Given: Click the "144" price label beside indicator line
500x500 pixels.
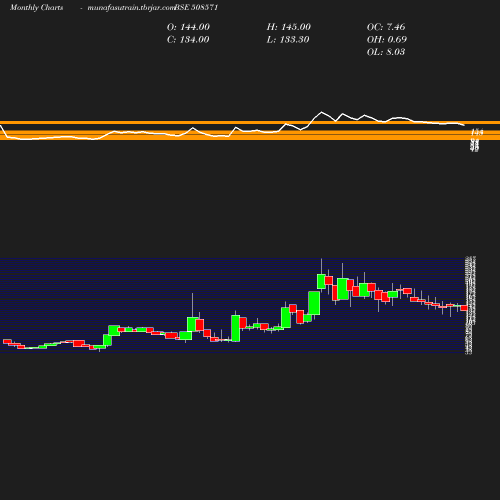Looking at the screenshot, I should coord(477,133).
